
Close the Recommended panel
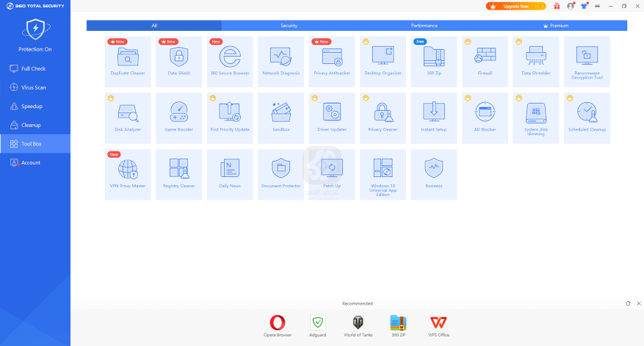point(639,303)
